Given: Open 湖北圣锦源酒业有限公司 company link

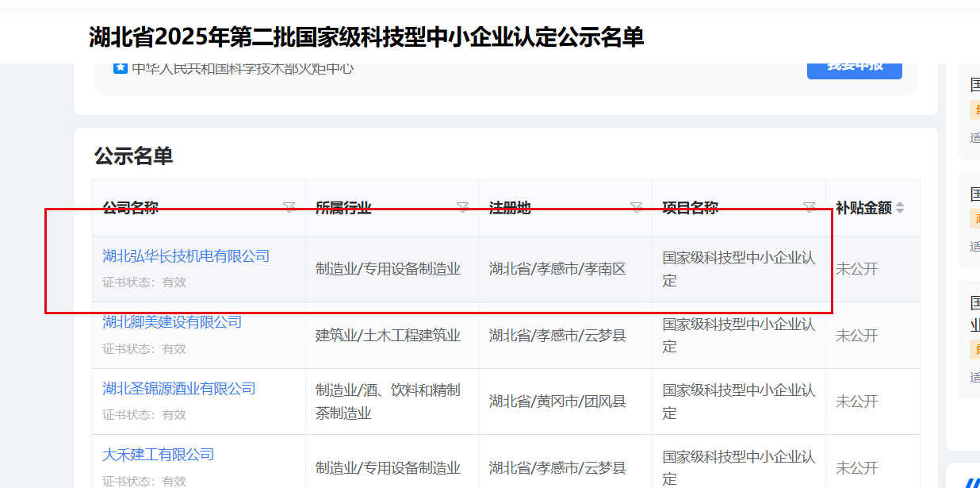Looking at the screenshot, I should click(179, 389).
